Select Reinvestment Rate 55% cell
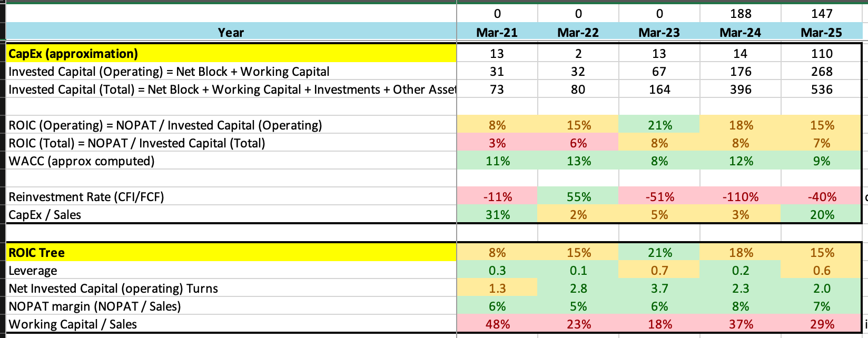The width and height of the screenshot is (868, 338). (x=578, y=197)
